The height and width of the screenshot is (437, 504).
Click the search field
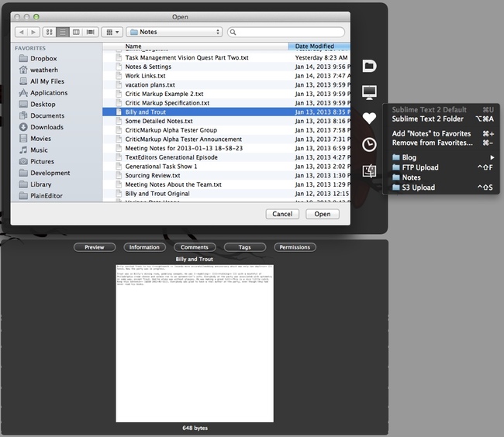[x=286, y=32]
